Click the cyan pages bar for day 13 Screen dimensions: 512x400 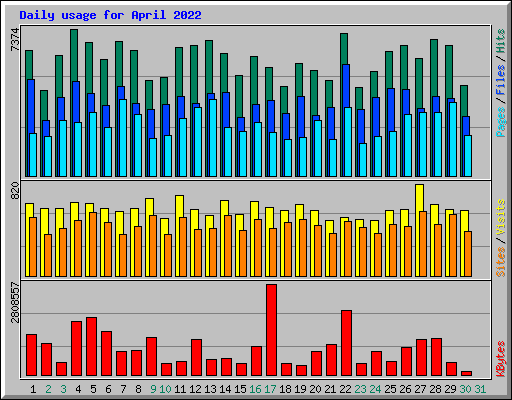[213, 138]
